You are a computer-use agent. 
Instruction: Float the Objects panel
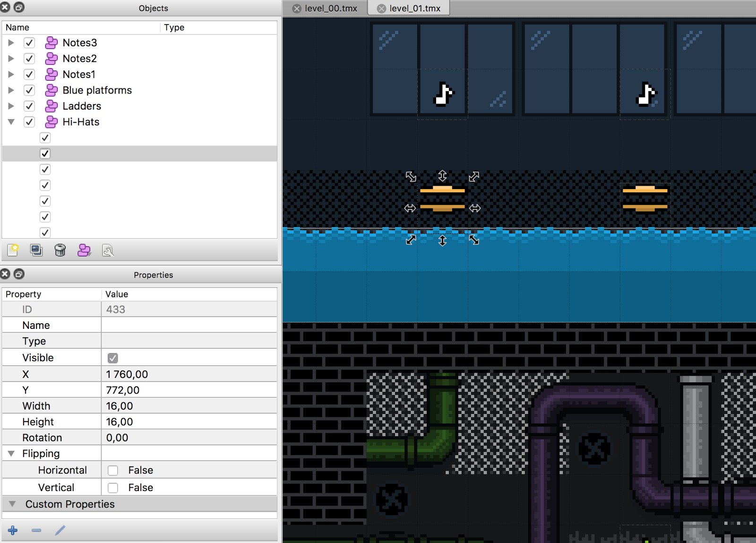pyautogui.click(x=19, y=7)
